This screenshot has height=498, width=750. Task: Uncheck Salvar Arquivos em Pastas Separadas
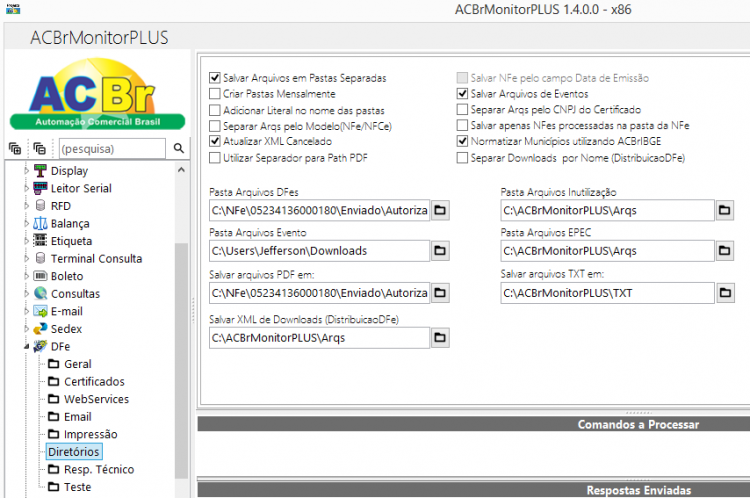click(215, 77)
